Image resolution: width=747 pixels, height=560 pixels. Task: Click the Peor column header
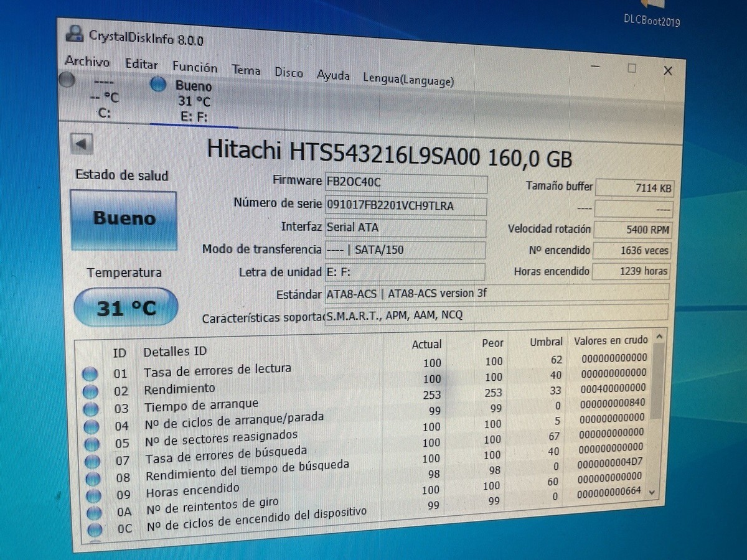coord(492,343)
